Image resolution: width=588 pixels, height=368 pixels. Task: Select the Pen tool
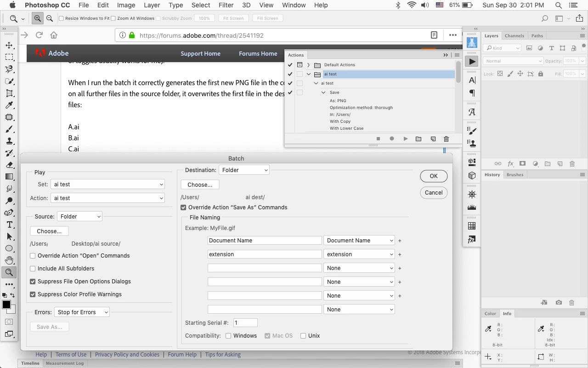pyautogui.click(x=9, y=213)
